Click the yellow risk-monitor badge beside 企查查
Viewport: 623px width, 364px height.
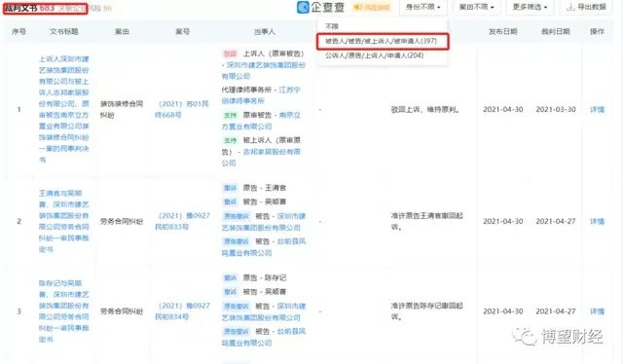pos(372,7)
